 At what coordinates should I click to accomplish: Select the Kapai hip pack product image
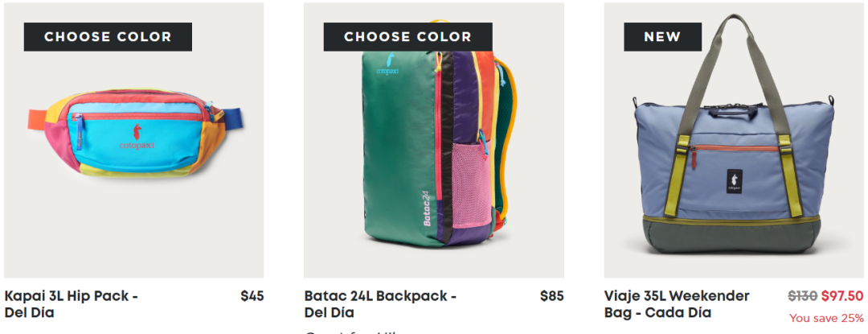pyautogui.click(x=134, y=140)
